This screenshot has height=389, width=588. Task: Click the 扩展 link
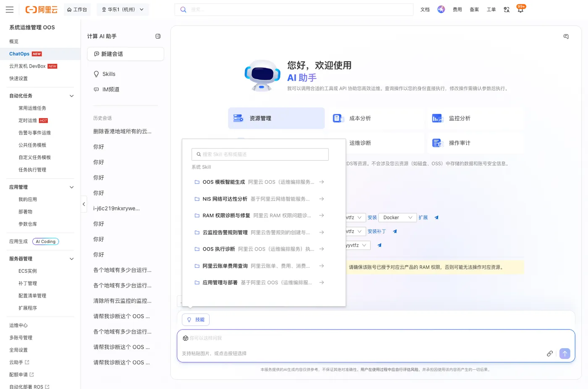coord(423,218)
